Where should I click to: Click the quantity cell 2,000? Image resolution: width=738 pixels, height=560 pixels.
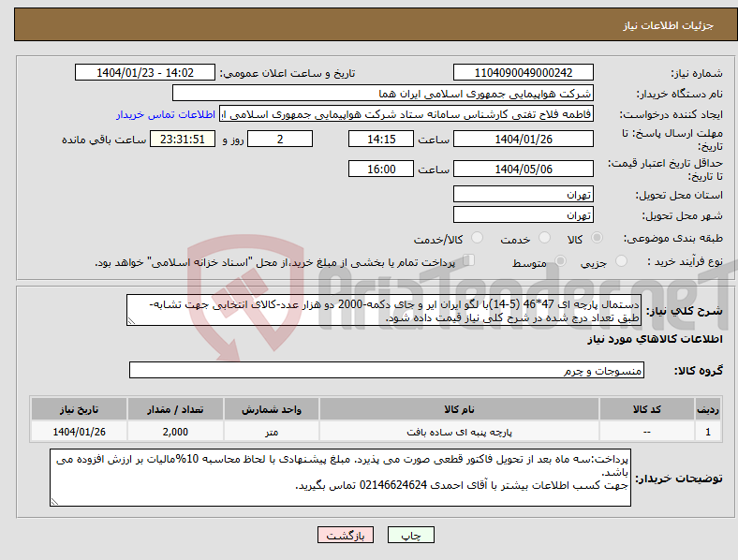(175, 432)
